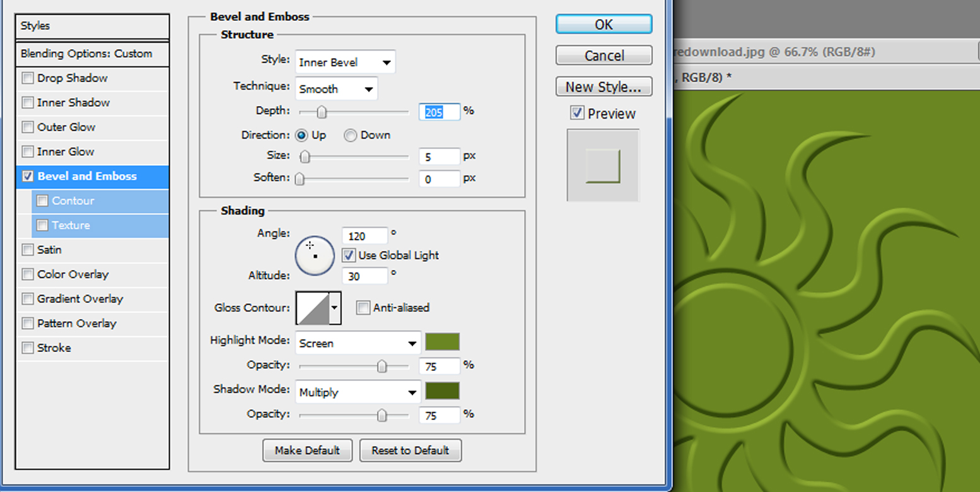Click the Shadow Opacity slider handle
Viewport: 980px width, 492px height.
pyautogui.click(x=382, y=415)
